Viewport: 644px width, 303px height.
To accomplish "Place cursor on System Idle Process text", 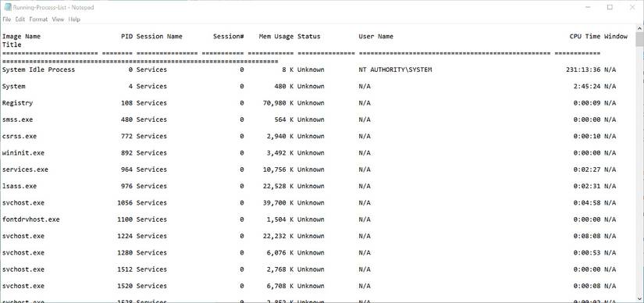I will pyautogui.click(x=38, y=70).
